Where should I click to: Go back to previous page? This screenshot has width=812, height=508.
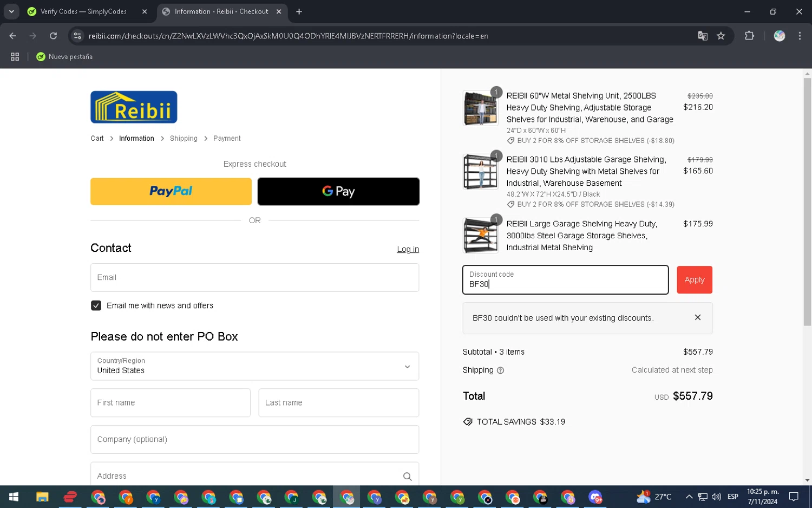point(12,36)
